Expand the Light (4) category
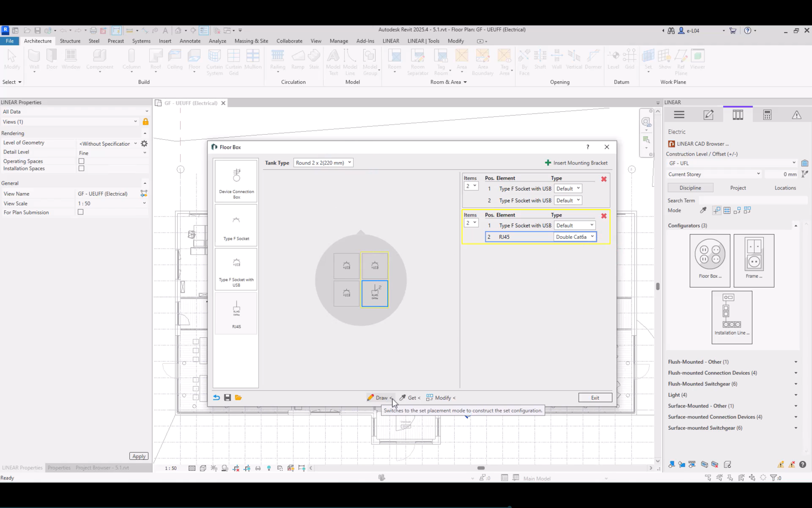 (795, 395)
